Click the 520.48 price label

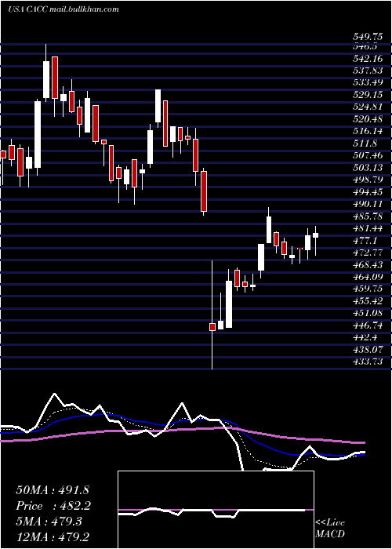coord(367,119)
